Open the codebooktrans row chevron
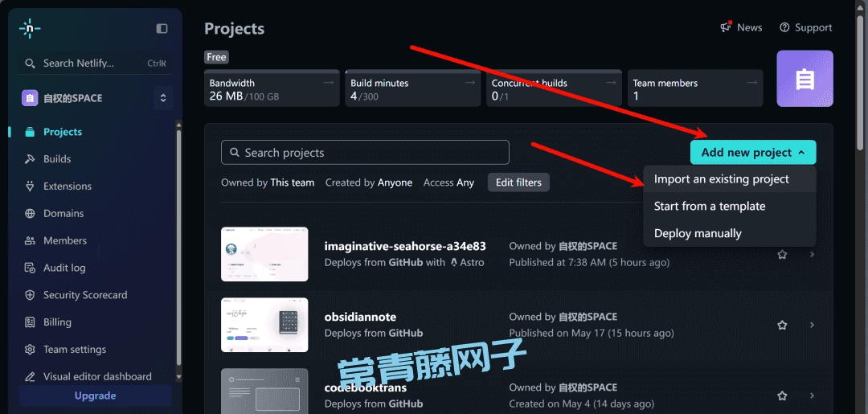 (812, 396)
